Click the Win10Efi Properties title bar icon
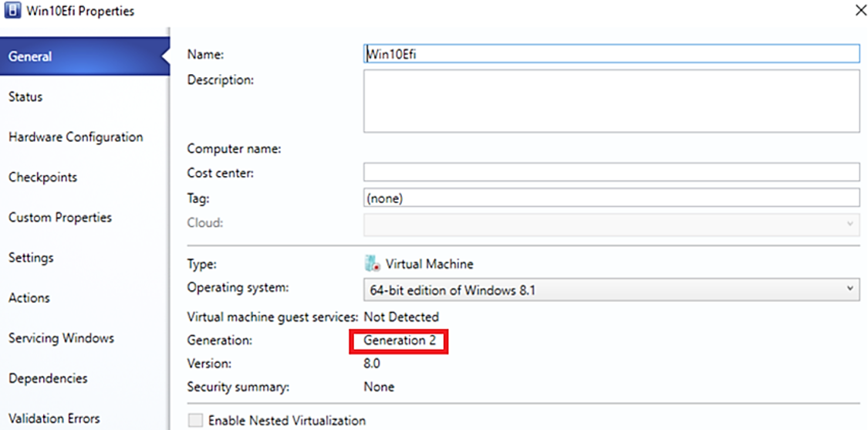The width and height of the screenshot is (868, 430). coord(12,11)
